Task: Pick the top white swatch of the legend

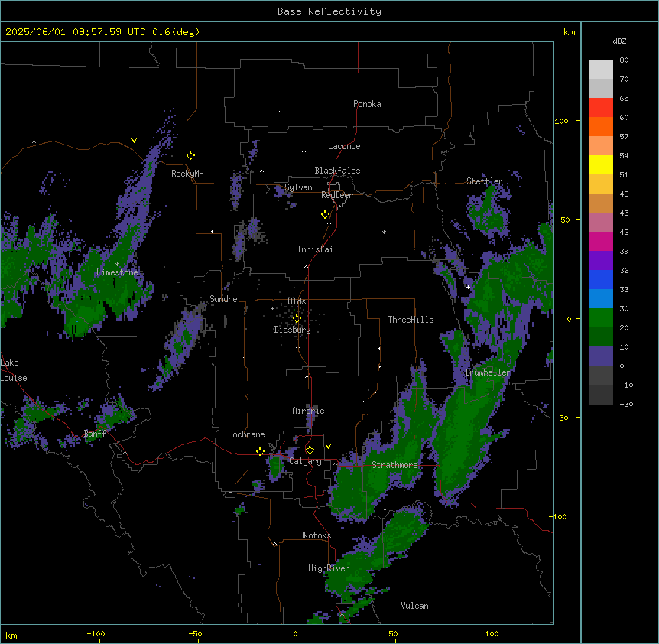Action: (x=601, y=70)
